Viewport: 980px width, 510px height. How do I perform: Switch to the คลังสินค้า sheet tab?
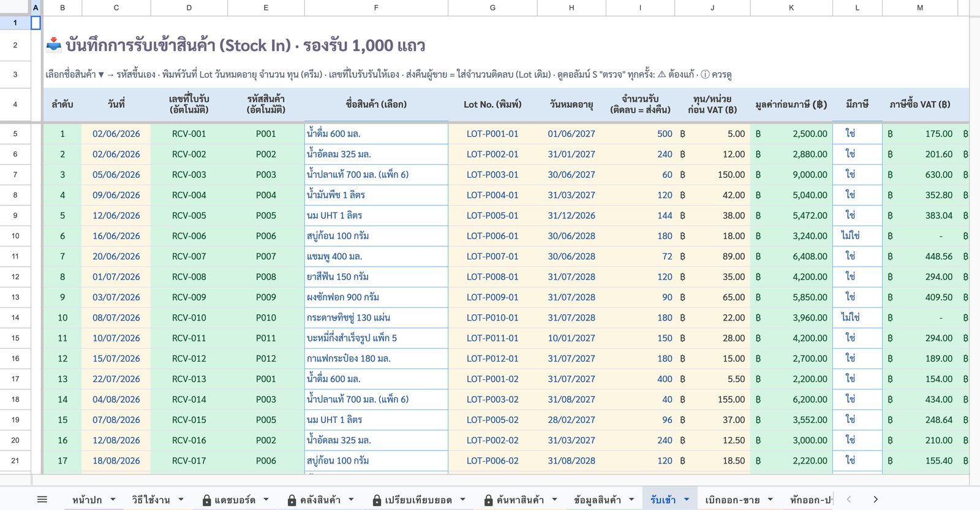tap(320, 500)
